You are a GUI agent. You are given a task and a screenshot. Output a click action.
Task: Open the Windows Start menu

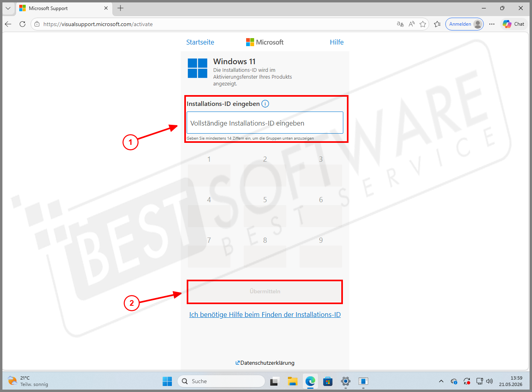pyautogui.click(x=167, y=381)
